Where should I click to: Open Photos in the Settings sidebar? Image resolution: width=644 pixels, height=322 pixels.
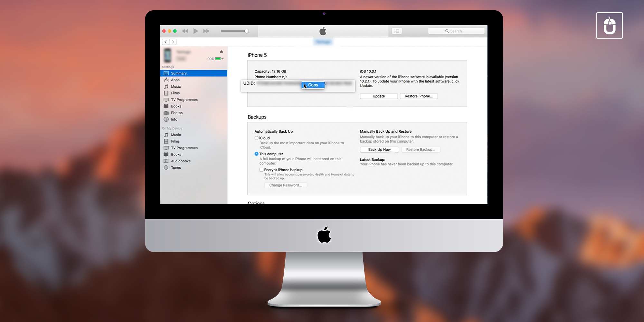pos(176,113)
